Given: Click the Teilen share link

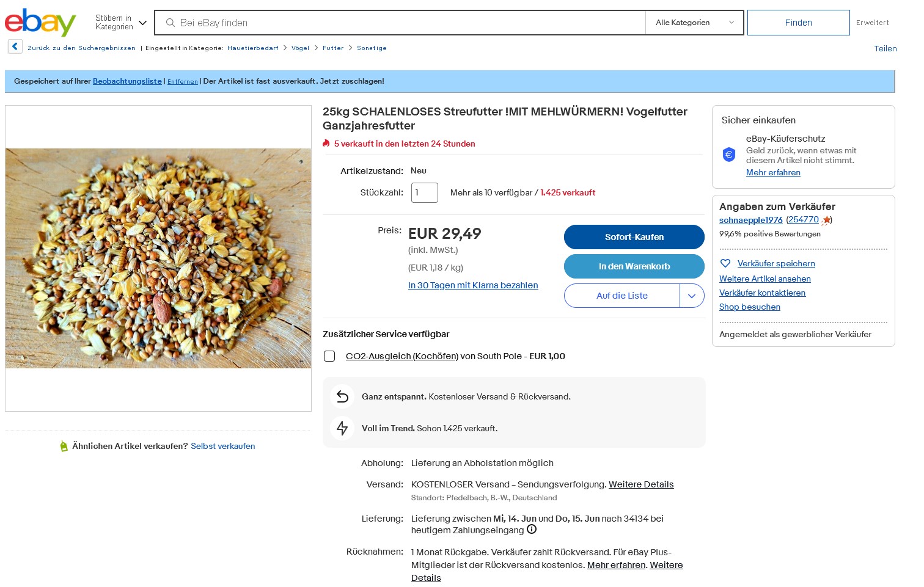Looking at the screenshot, I should 885,49.
